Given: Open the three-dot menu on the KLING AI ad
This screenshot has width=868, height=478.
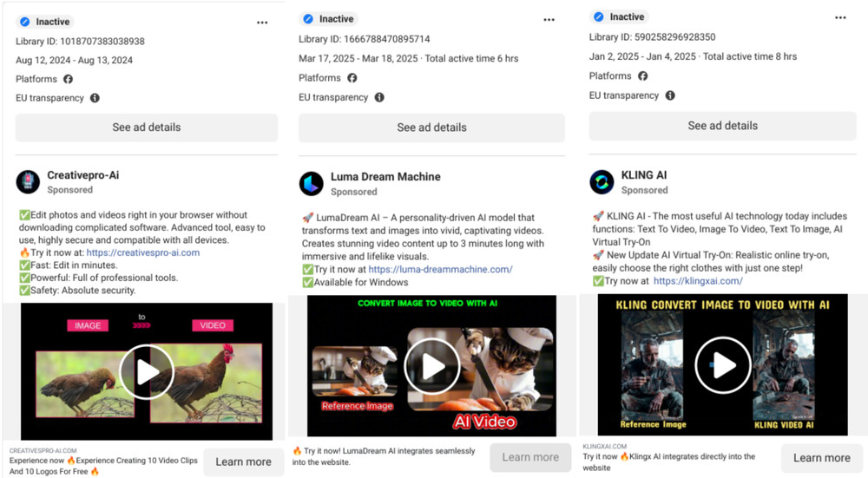Looking at the screenshot, I should 840,18.
